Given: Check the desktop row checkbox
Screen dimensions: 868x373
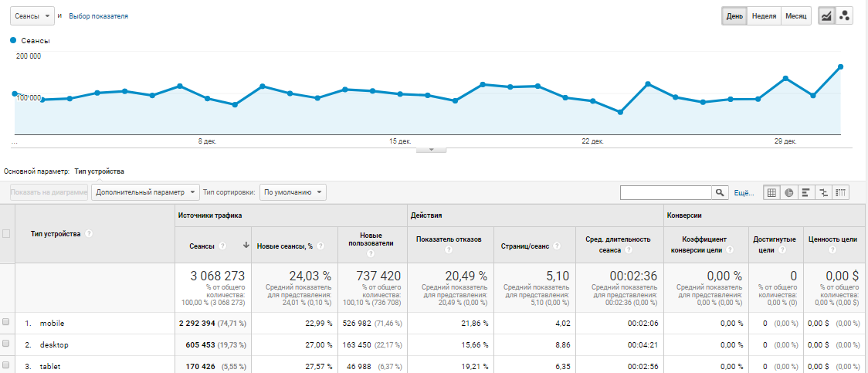Looking at the screenshot, I should point(6,344).
